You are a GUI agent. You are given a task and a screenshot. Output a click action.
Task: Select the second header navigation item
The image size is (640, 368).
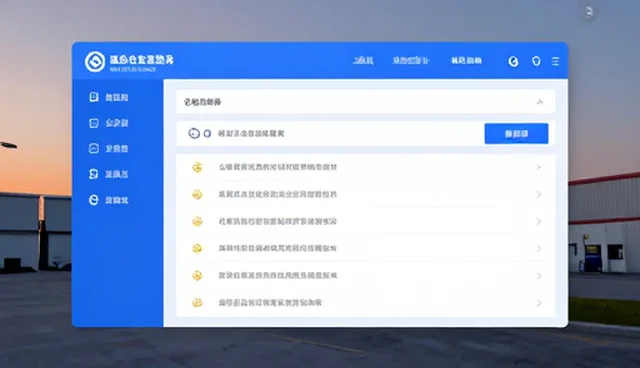[411, 61]
